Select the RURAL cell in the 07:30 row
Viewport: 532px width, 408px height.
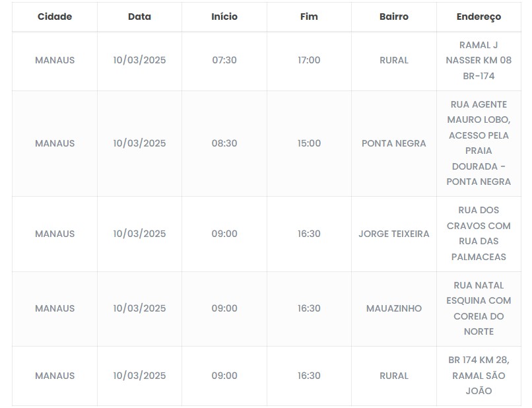[394, 60]
